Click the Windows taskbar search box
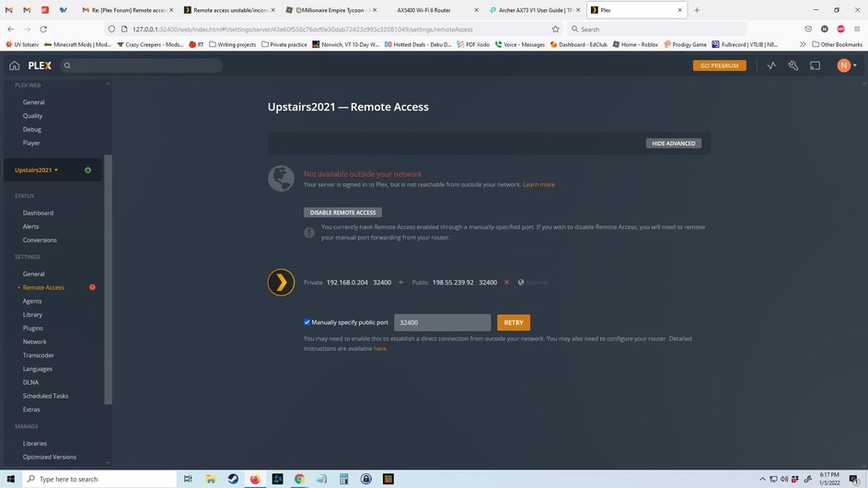This screenshot has width=868, height=488. (99, 479)
